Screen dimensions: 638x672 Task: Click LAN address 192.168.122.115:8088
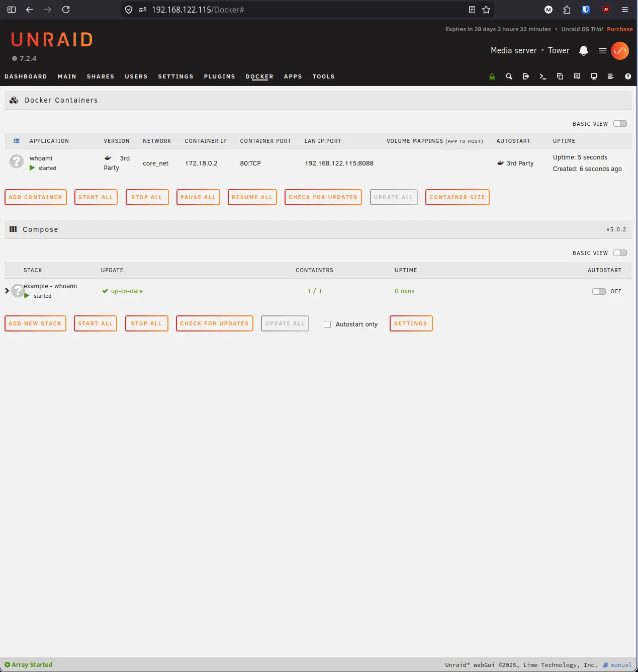tap(339, 163)
